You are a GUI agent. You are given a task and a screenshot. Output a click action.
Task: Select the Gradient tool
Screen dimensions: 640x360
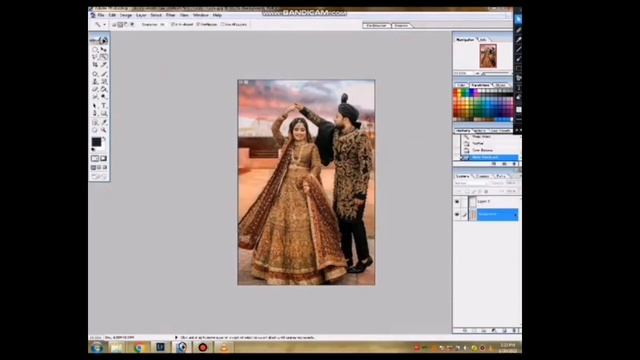click(104, 89)
